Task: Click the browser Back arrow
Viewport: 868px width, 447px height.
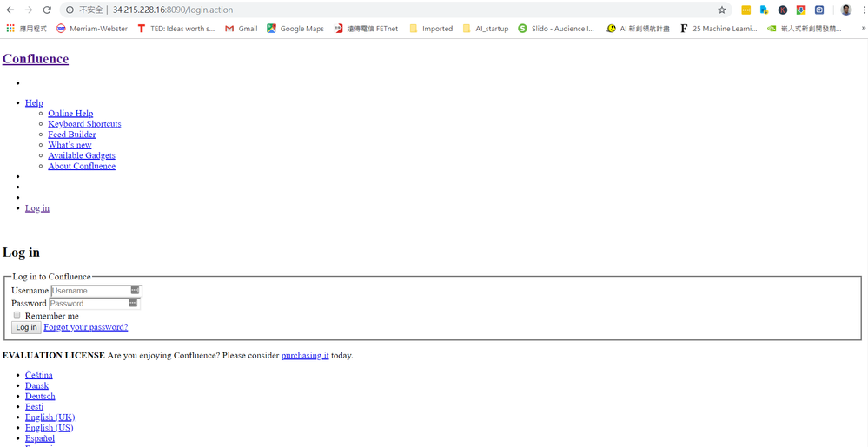Action: click(10, 10)
